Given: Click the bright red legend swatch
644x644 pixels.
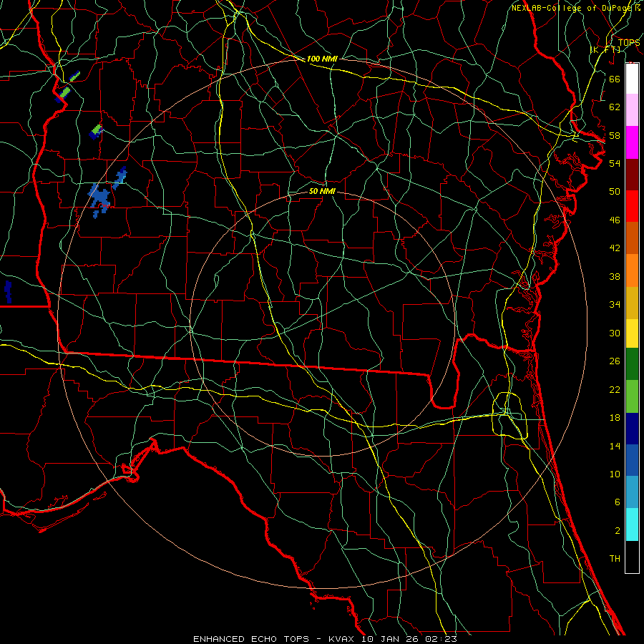Looking at the screenshot, I should coord(632,206).
